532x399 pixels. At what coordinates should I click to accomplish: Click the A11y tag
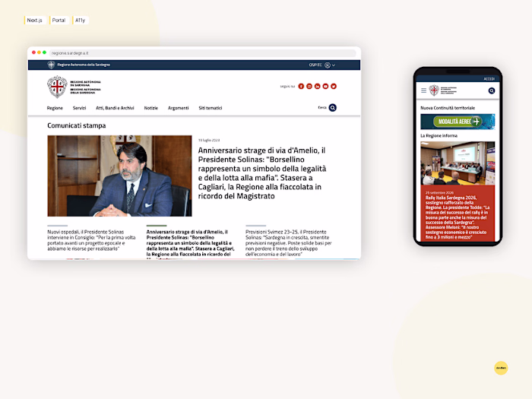click(x=80, y=21)
